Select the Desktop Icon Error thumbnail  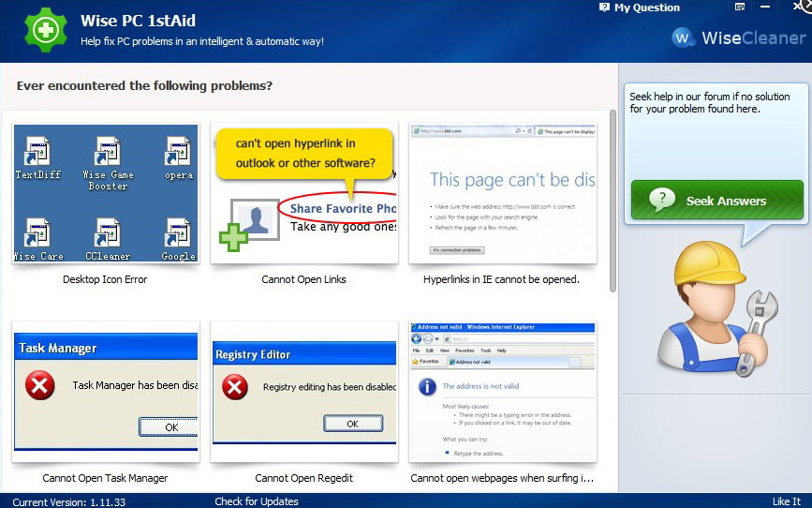(106, 193)
